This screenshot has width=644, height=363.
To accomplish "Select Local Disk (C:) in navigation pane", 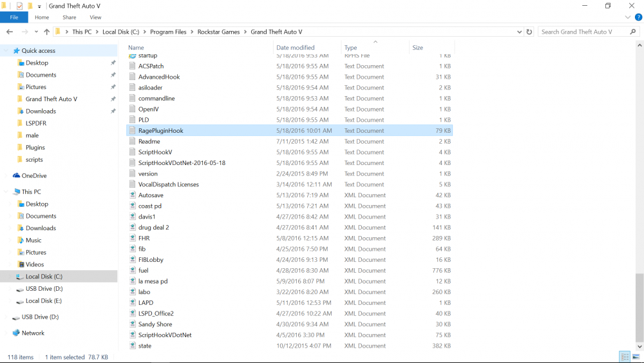I will point(59,277).
